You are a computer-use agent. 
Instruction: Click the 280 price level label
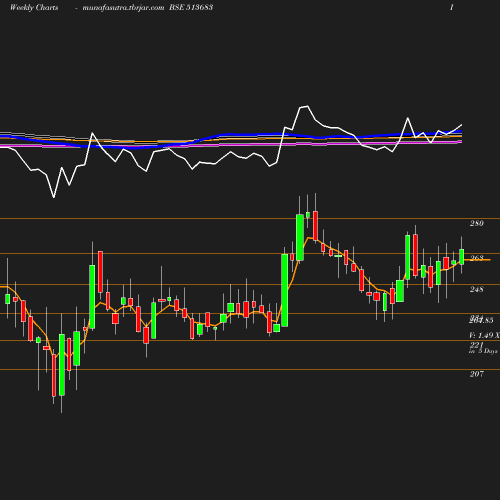477,223
